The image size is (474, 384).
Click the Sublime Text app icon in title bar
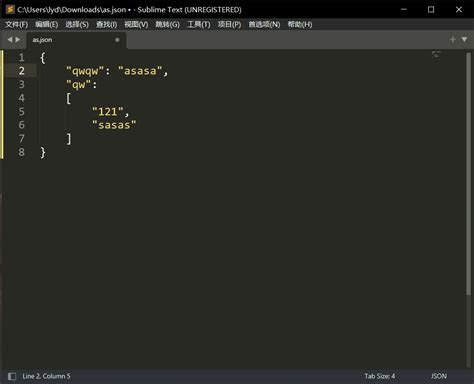click(x=10, y=9)
